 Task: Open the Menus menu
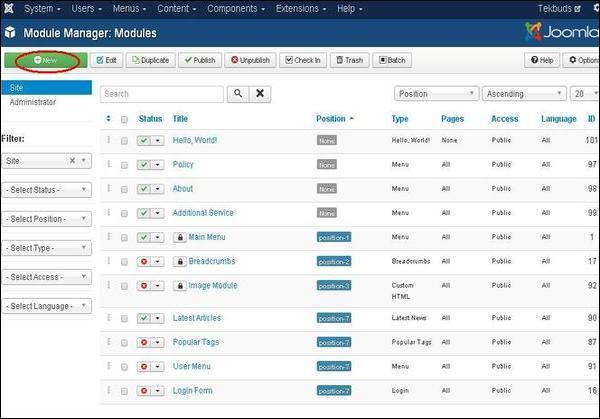pos(129,8)
